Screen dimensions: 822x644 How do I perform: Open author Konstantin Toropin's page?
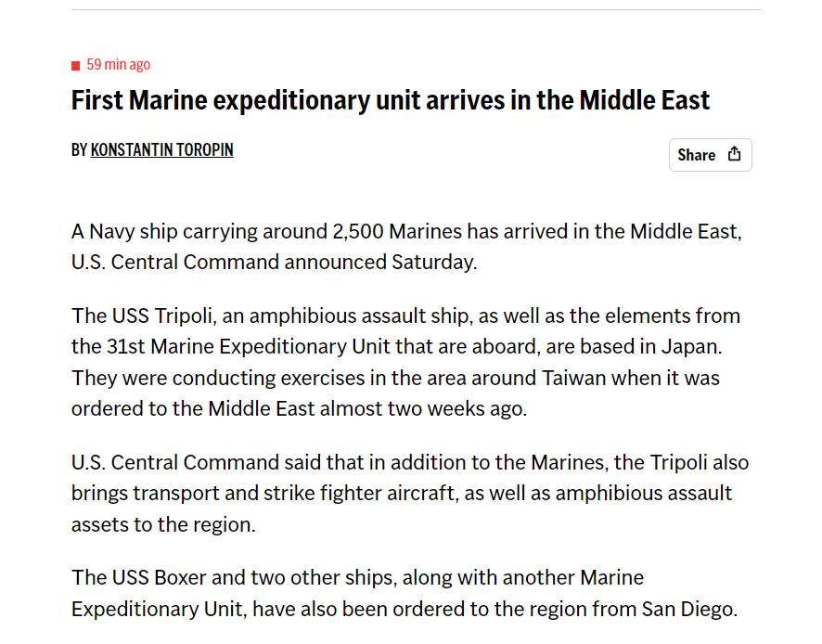coord(161,150)
